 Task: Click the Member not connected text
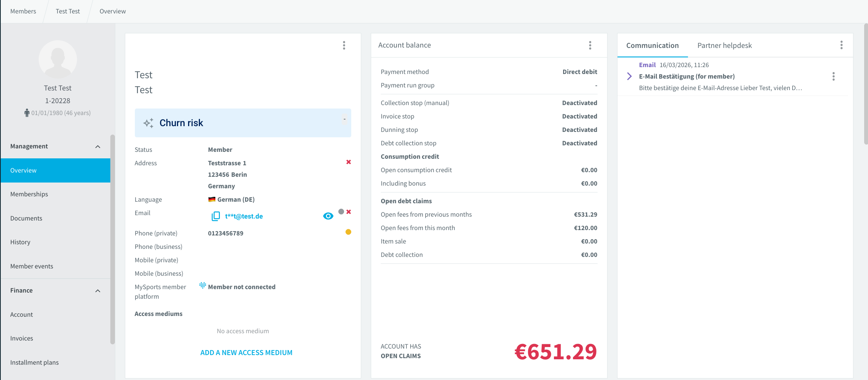coord(242,287)
